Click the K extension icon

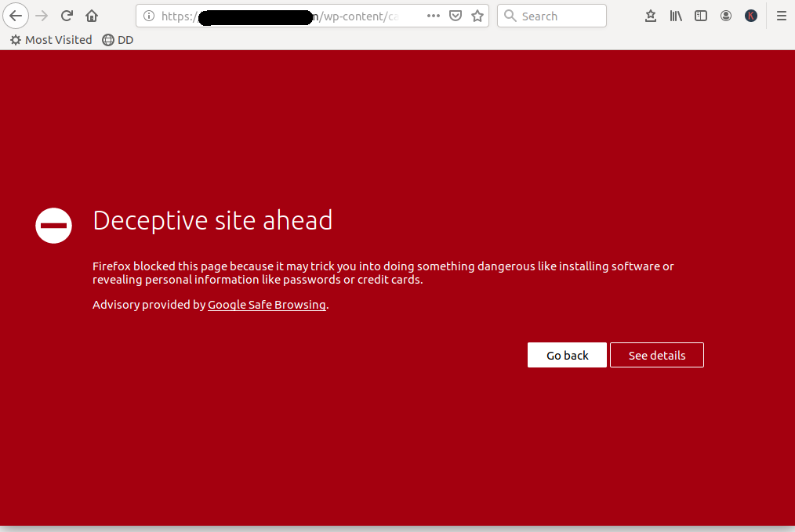[751, 16]
